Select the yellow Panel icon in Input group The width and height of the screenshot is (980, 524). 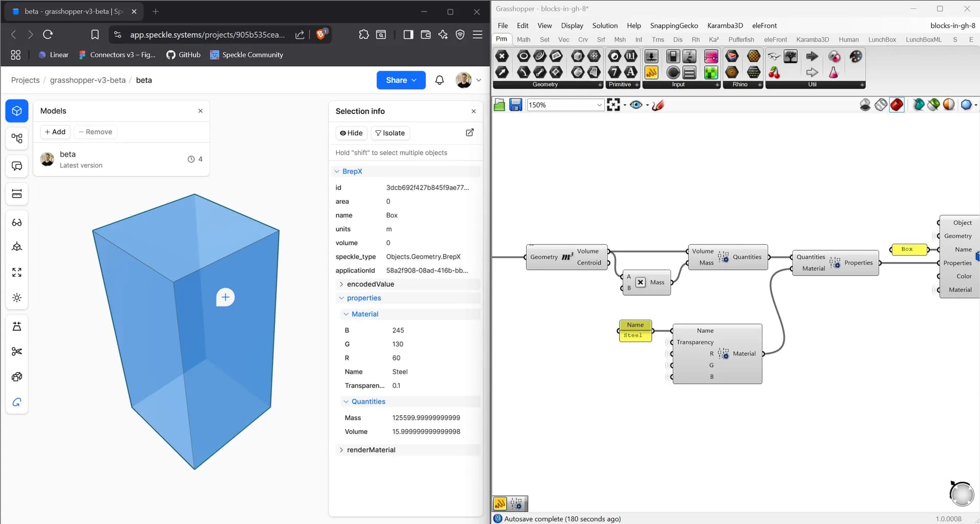(x=651, y=73)
